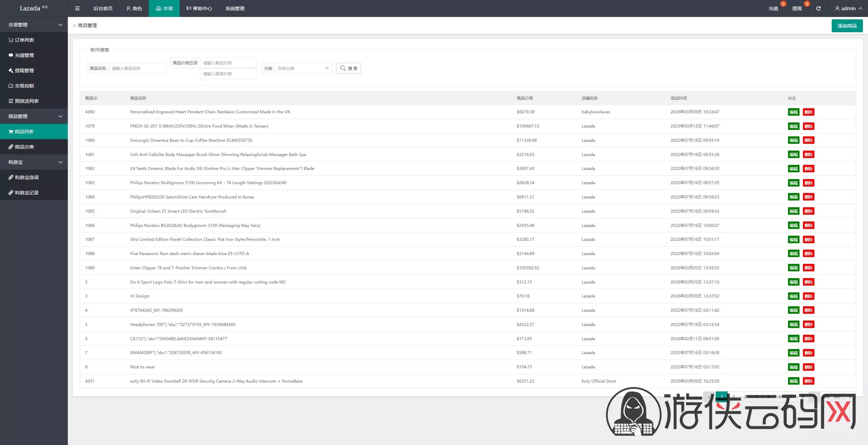Delete product 8 Nice to wear
Image resolution: width=868 pixels, height=445 pixels.
click(x=809, y=367)
